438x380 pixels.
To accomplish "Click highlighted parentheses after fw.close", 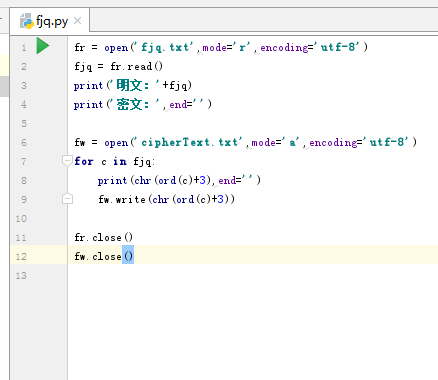I will click(x=128, y=256).
